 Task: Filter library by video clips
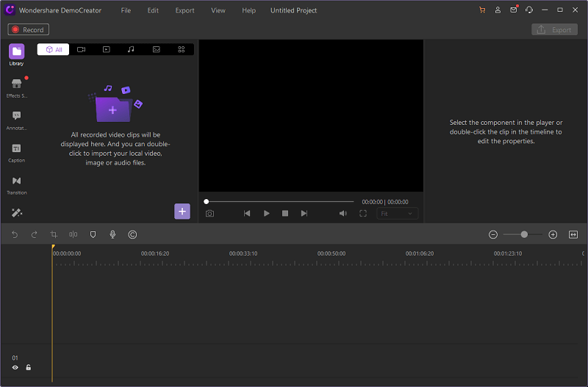click(107, 49)
